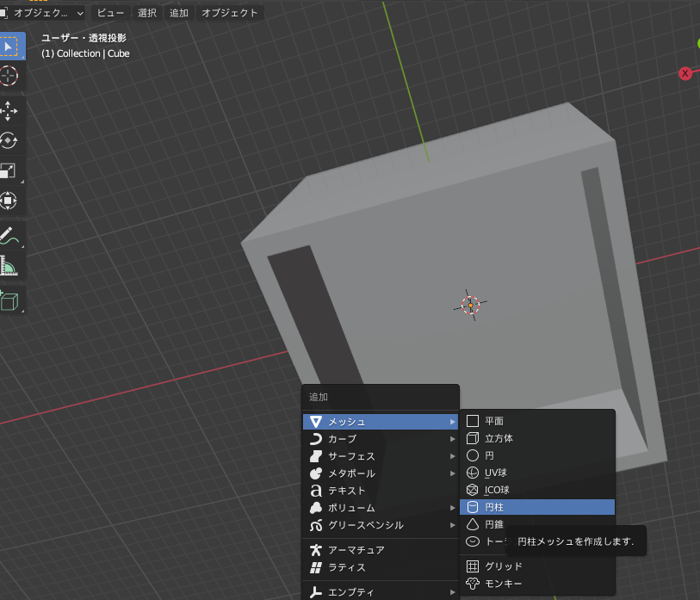Click the ユーザー・透視投影 view label
Image resolution: width=700 pixels, height=600 pixels.
point(84,38)
